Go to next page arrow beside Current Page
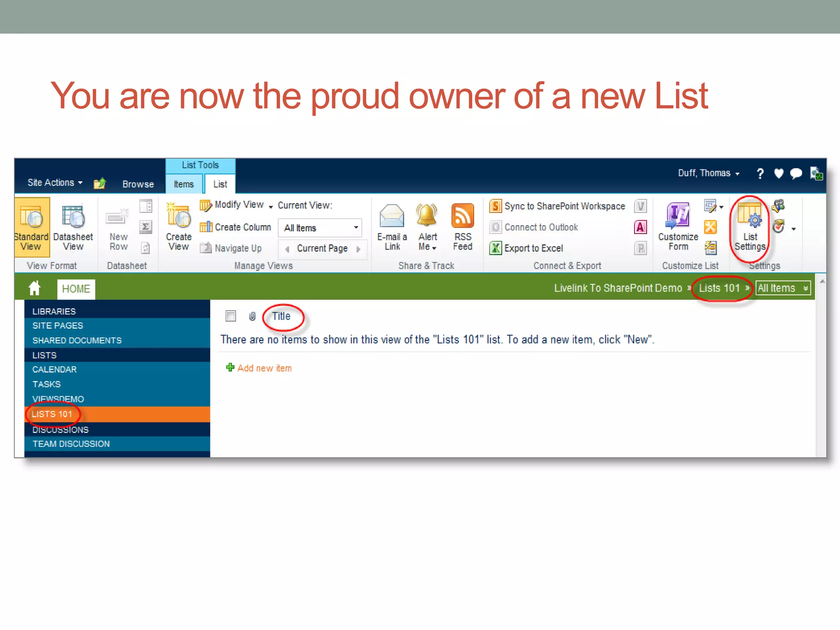The width and height of the screenshot is (840, 630). [x=358, y=249]
